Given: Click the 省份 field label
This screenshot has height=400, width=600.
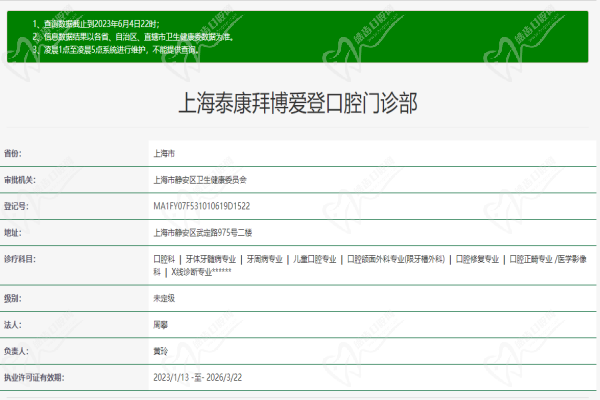Looking at the screenshot, I should click(13, 153).
